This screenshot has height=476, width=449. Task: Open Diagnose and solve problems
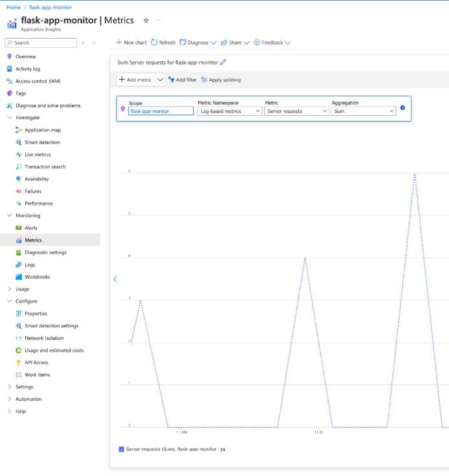[x=48, y=105]
